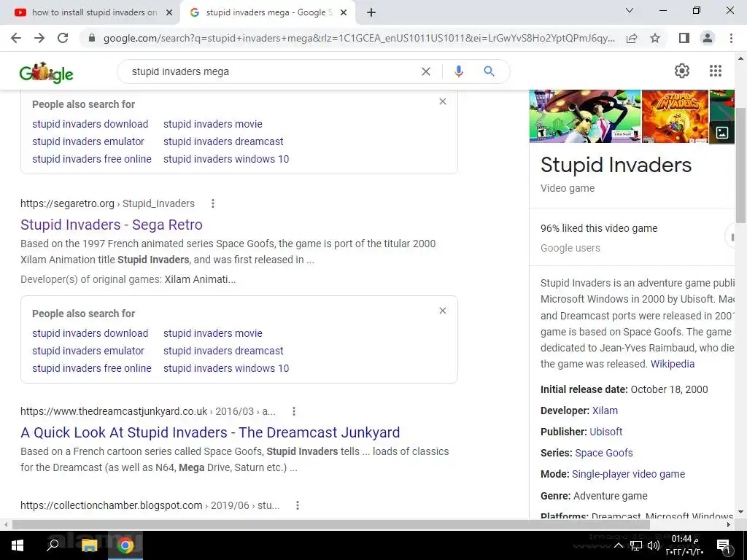Screen dimensions: 747x560
Task: Open the volume tray icon
Action: [x=654, y=545]
